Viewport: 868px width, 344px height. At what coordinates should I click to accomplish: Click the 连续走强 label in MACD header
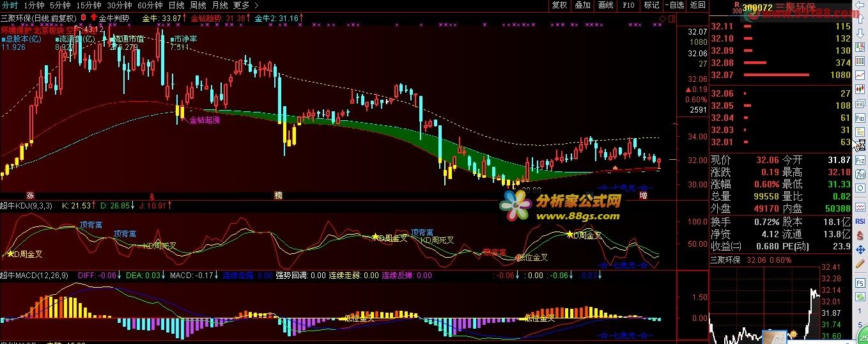240,276
